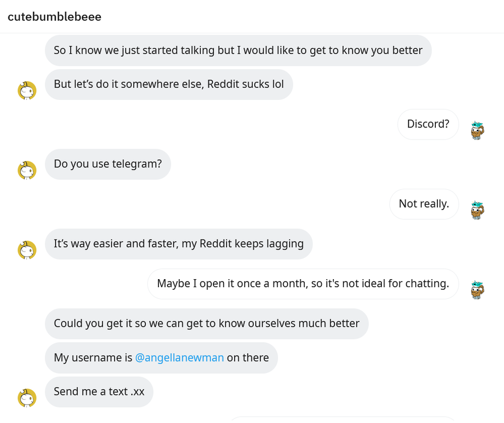This screenshot has width=504, height=423.
Task: Click the 'Send me a text .xx' bubble
Action: pyautogui.click(x=99, y=392)
